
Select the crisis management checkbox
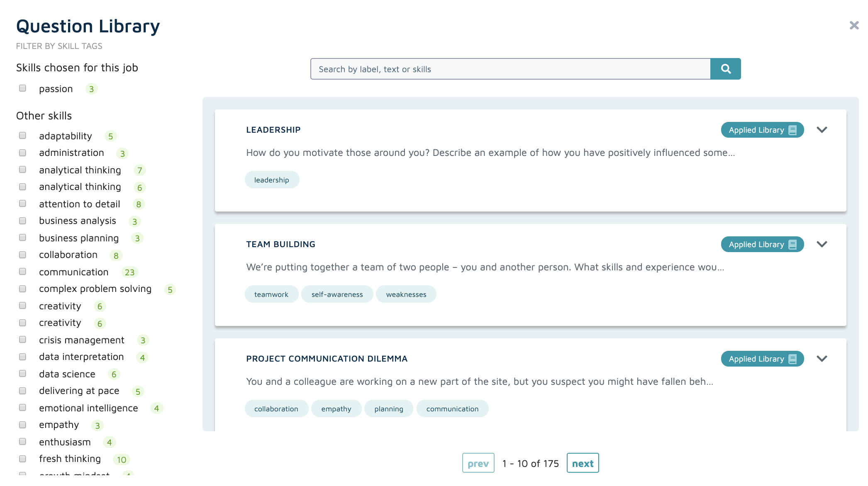(x=23, y=340)
